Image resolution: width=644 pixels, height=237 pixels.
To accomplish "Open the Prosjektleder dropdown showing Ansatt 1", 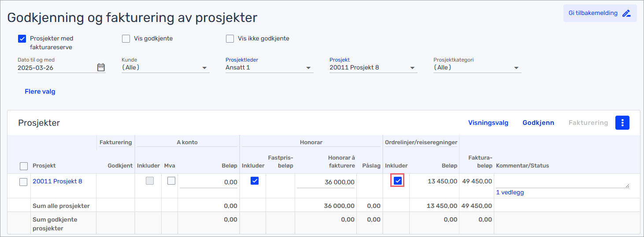I will (x=269, y=68).
